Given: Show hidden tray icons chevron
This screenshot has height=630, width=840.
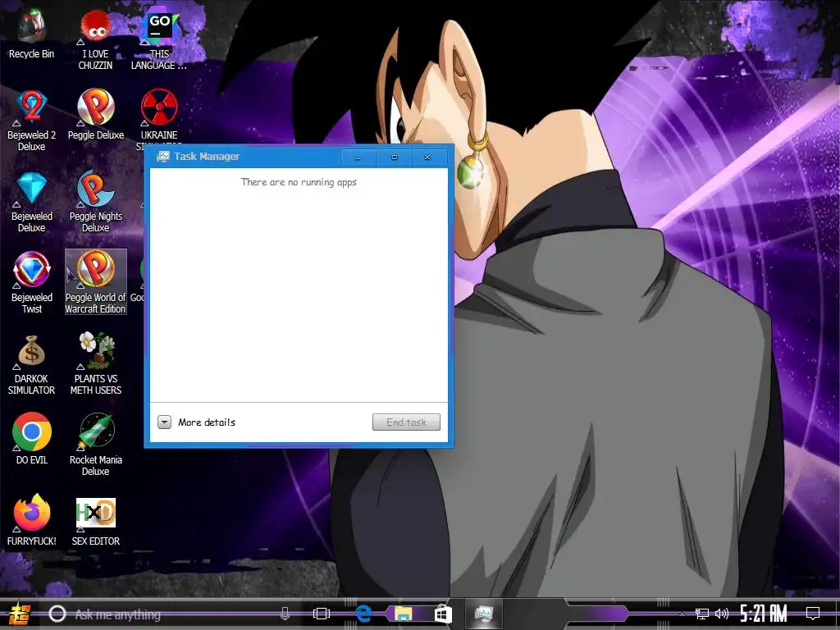Looking at the screenshot, I should point(682,614).
